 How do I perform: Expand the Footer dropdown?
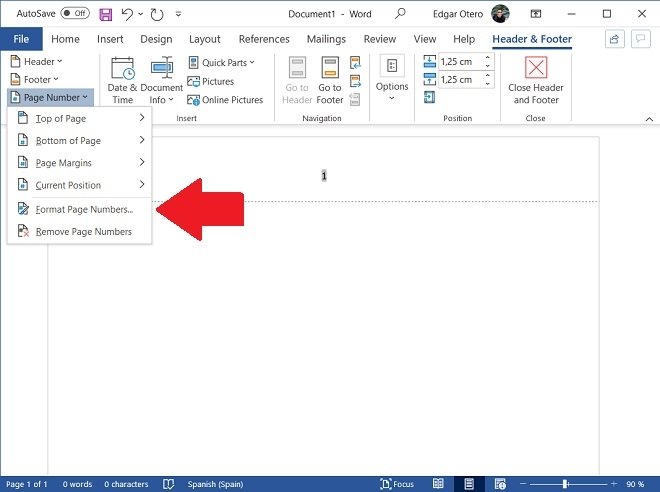point(34,79)
